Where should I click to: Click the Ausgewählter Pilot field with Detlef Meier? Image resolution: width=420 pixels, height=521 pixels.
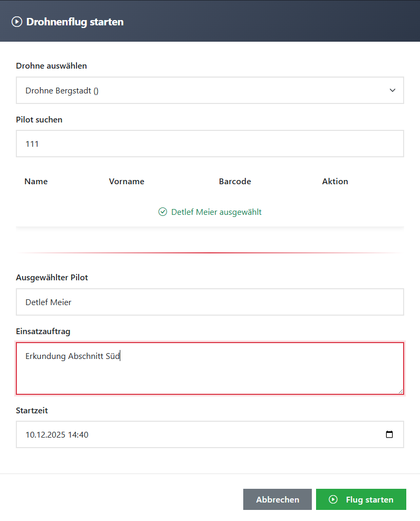tap(209, 302)
